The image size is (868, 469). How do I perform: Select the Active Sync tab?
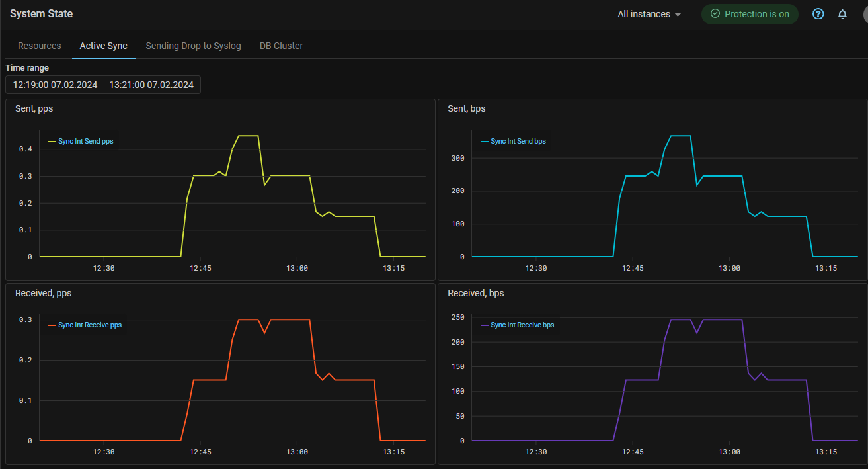pos(104,46)
